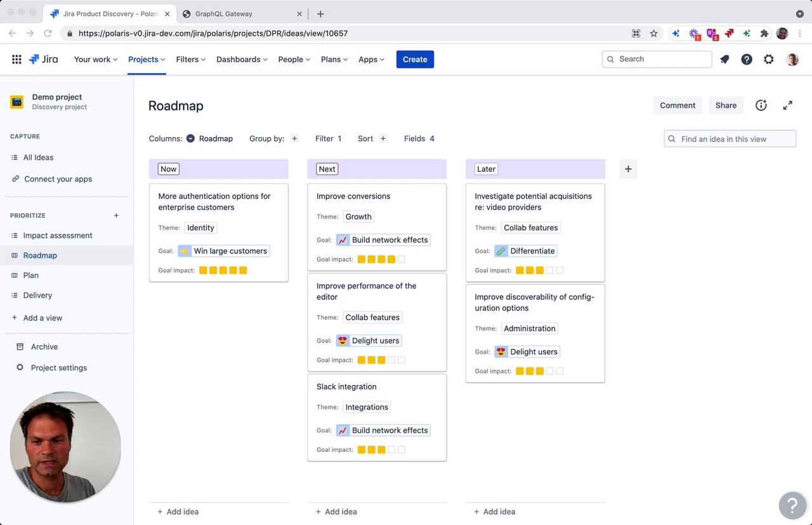This screenshot has width=812, height=525.
Task: Open the Jira app switcher grid icon
Action: coord(16,60)
